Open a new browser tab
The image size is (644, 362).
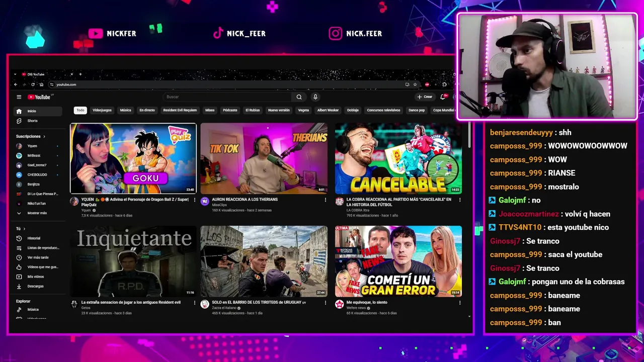tap(80, 74)
